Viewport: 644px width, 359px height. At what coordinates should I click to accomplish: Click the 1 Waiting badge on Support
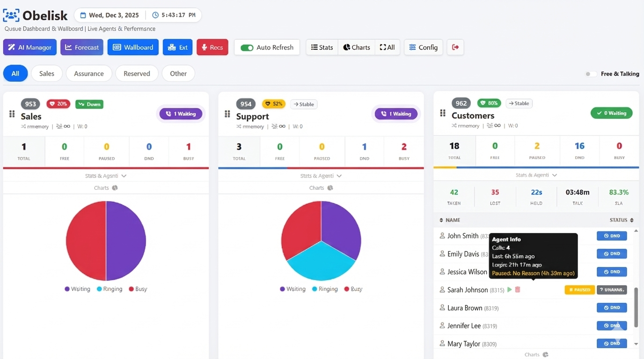(396, 114)
